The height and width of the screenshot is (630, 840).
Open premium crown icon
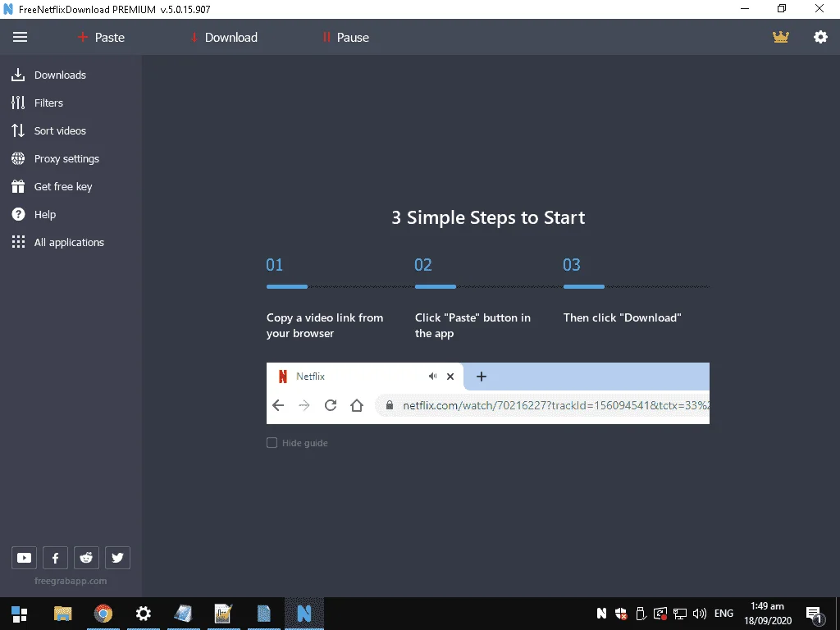781,37
